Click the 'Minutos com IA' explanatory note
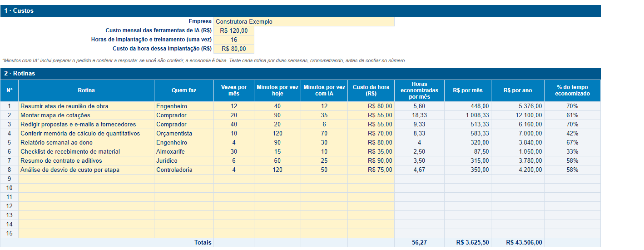Viewport: 644px width, 250px height. pos(204,60)
